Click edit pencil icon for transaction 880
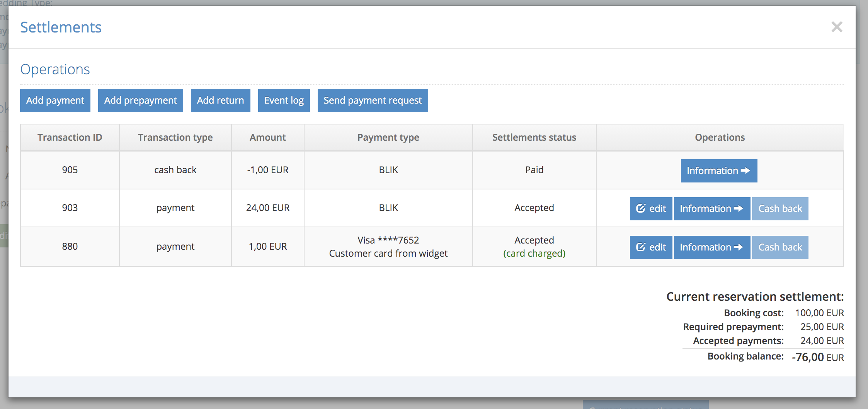The width and height of the screenshot is (868, 409). click(x=641, y=247)
